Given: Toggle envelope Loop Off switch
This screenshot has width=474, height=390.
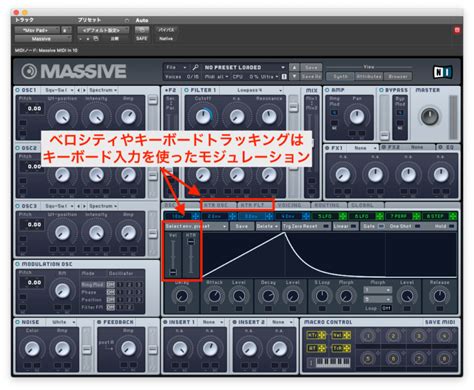Looking at the screenshot, I should point(386,308).
